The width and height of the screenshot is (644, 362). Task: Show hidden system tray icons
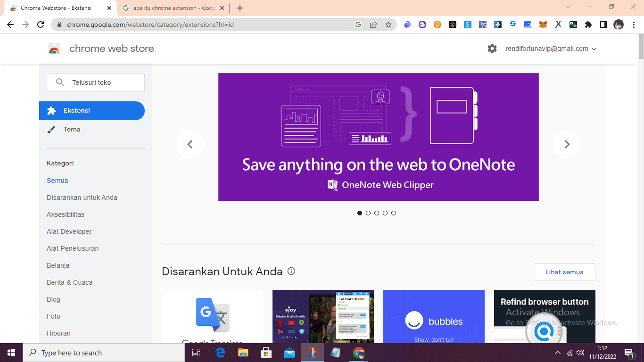pyautogui.click(x=558, y=353)
